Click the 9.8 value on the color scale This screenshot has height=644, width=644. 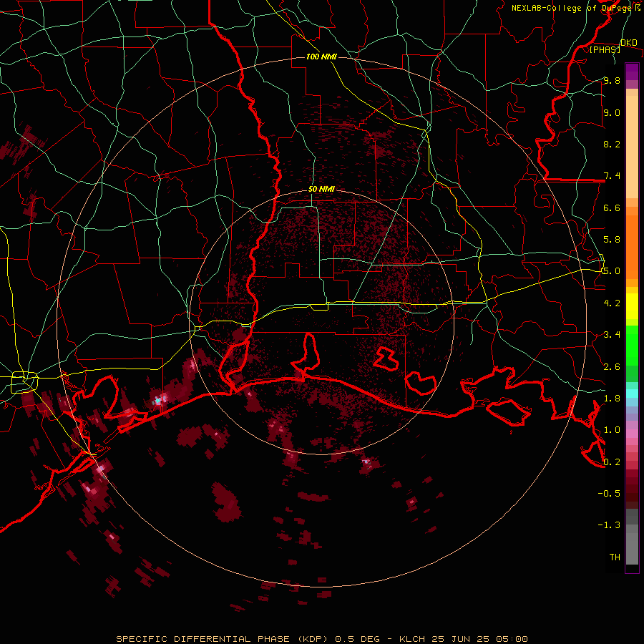[x=612, y=80]
